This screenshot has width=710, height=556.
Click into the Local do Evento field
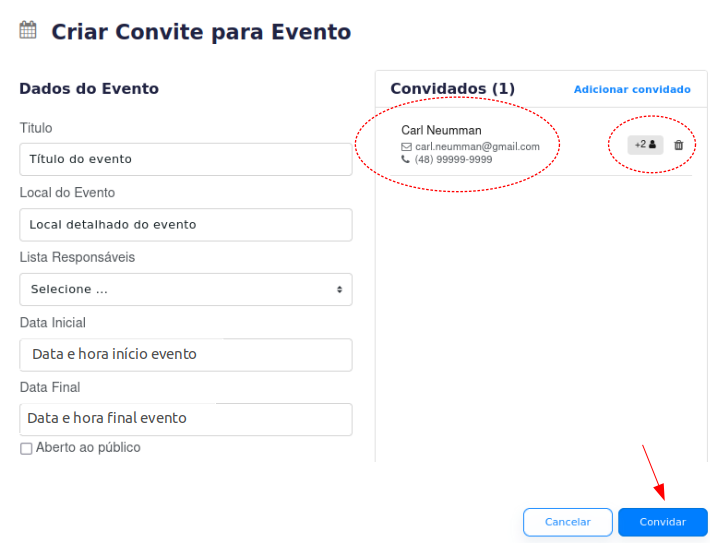[186, 224]
